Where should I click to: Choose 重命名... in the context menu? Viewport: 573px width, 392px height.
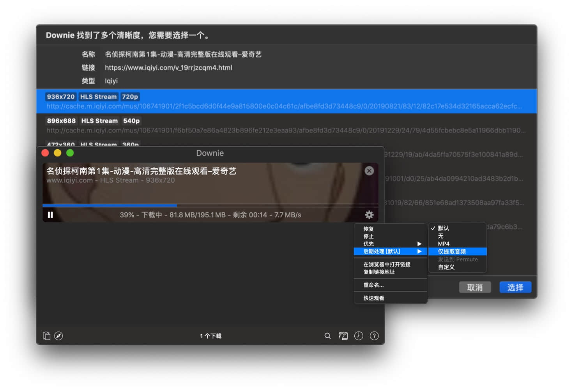390,285
